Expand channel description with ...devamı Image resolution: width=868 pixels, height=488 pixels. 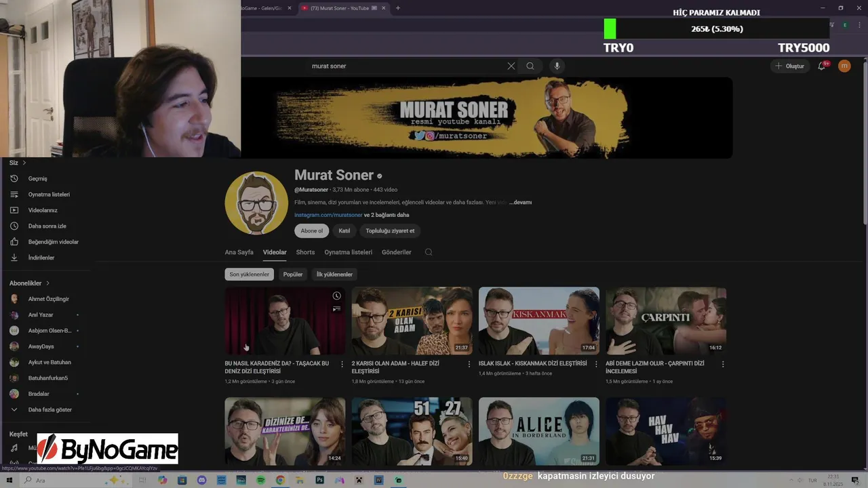[520, 202]
